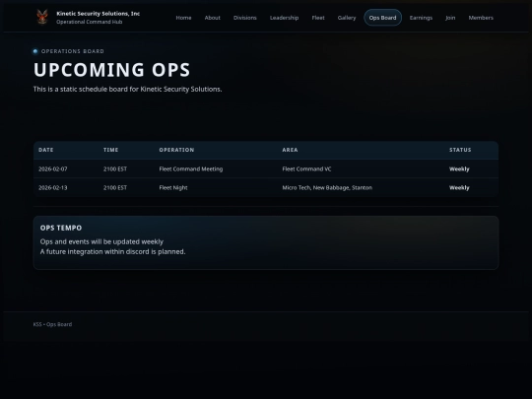Click the Kinetic Security Solutions phoenix logo
532x399 pixels.
pyautogui.click(x=42, y=17)
